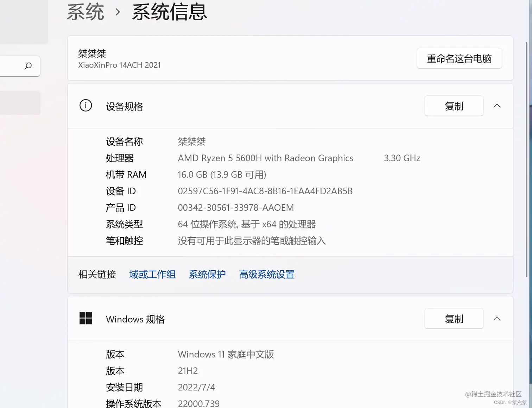Open 系统保护 link
This screenshot has width=532, height=408.
click(207, 275)
